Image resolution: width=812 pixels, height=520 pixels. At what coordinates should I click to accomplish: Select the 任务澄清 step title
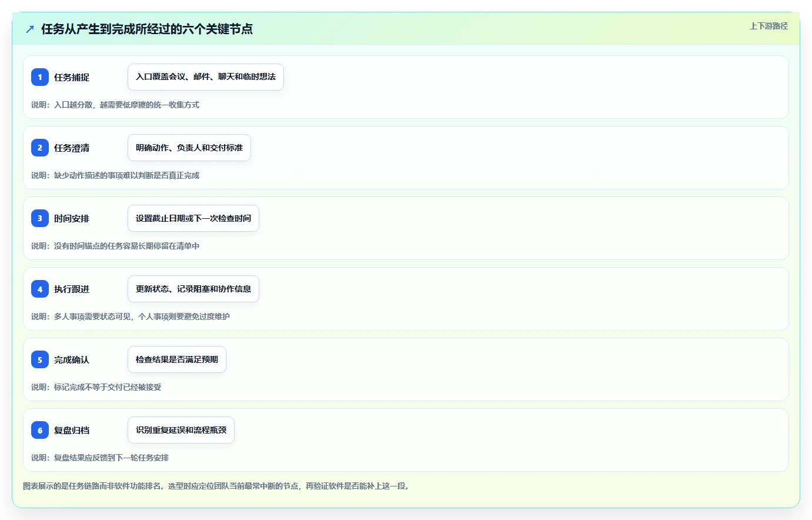[72, 148]
